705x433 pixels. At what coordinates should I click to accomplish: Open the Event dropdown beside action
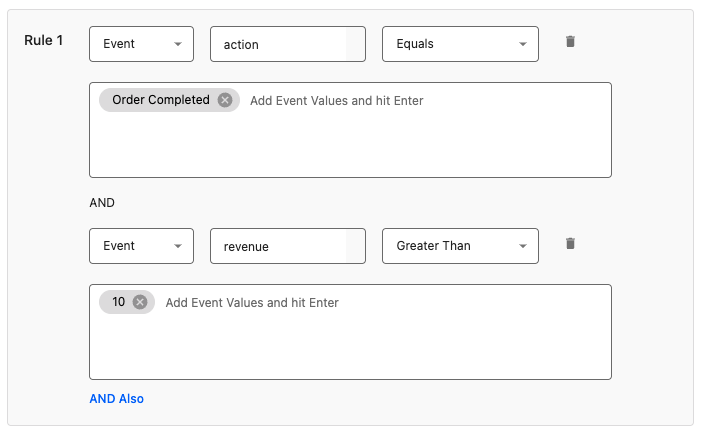[141, 44]
